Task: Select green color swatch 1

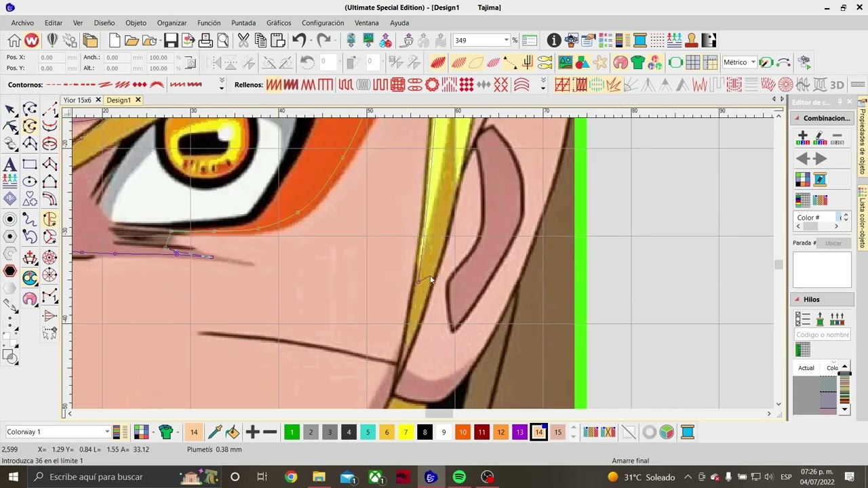Action: 292,432
